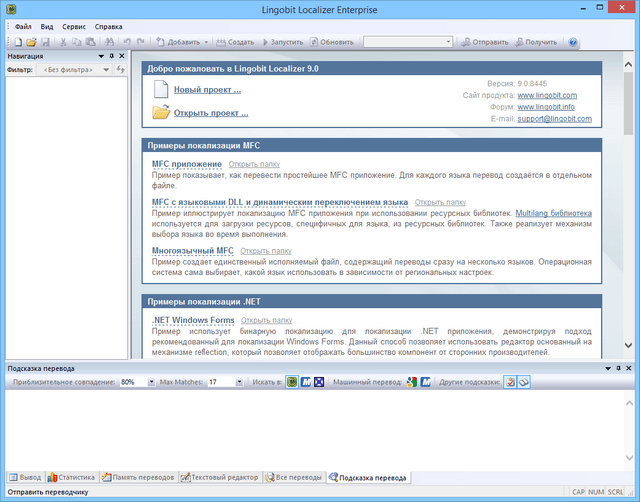The height and width of the screenshot is (502, 640).
Task: Open the navigation filter dropdown
Action: [x=106, y=71]
